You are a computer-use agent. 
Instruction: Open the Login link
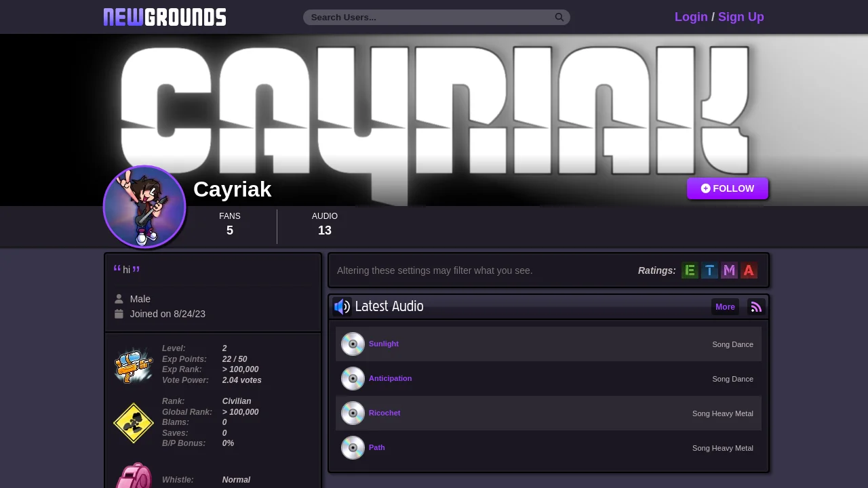691,17
